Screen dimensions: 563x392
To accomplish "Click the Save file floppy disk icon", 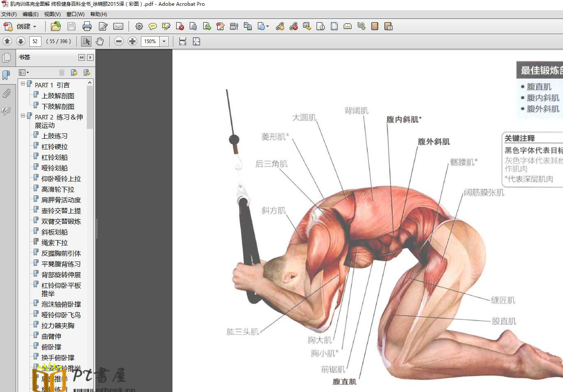I will coord(71,27).
